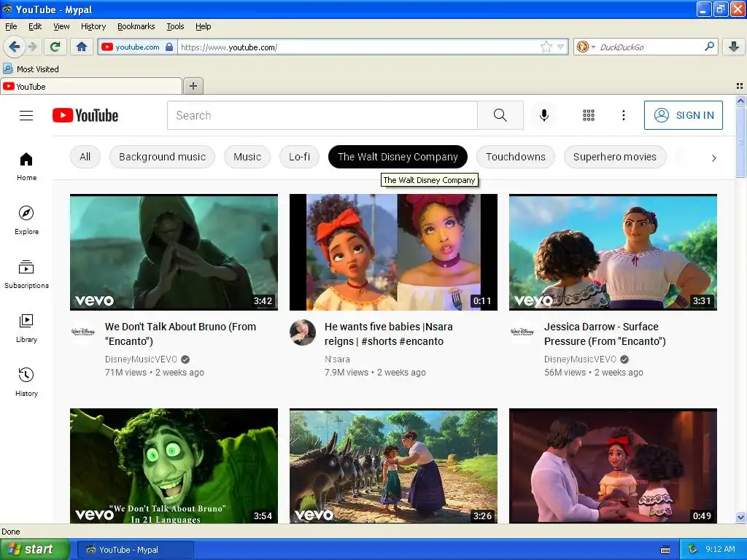Go to Home in the sidebar

[26, 167]
